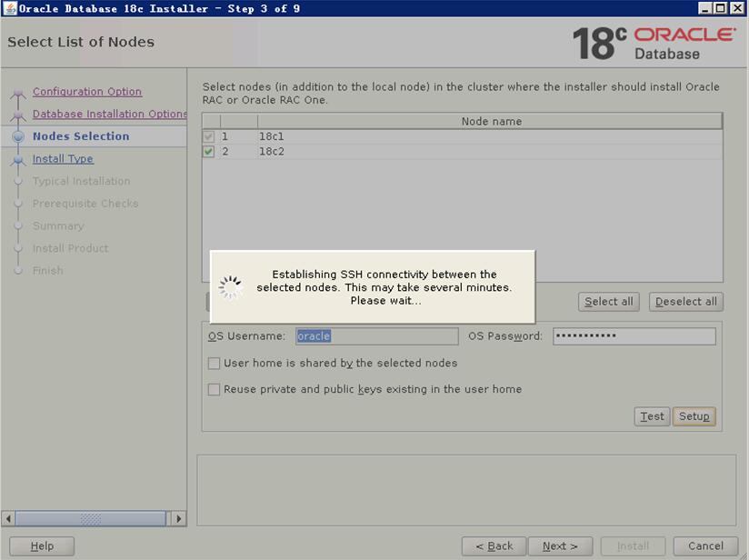
Task: Open the Help button
Action: point(42,546)
